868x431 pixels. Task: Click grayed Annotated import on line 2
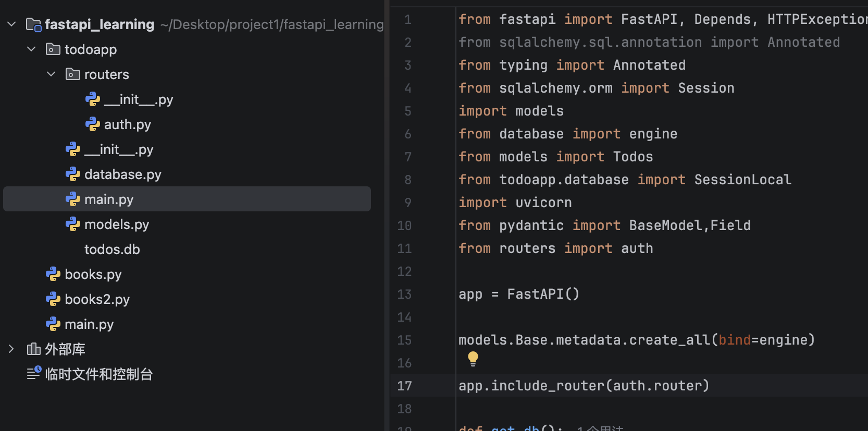(803, 42)
